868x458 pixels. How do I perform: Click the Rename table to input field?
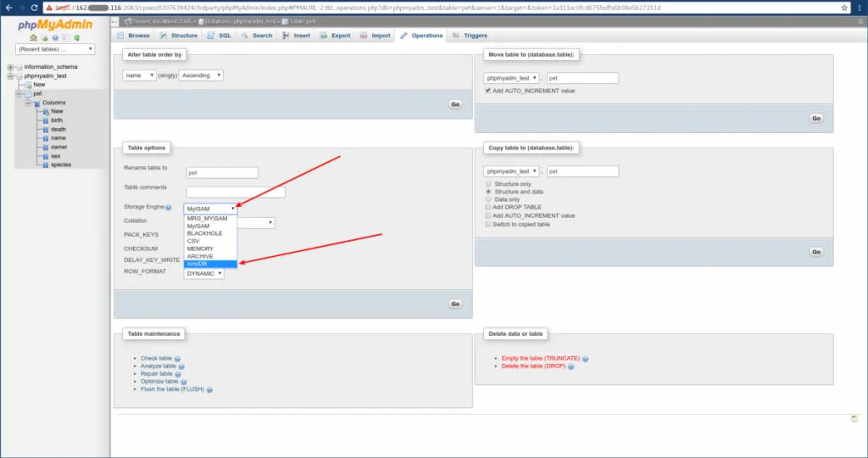(222, 173)
